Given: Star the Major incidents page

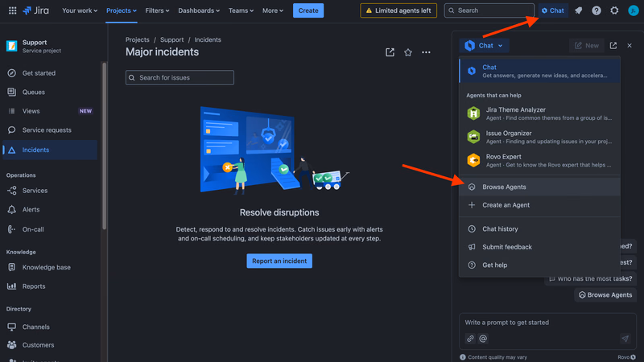Looking at the screenshot, I should (408, 52).
